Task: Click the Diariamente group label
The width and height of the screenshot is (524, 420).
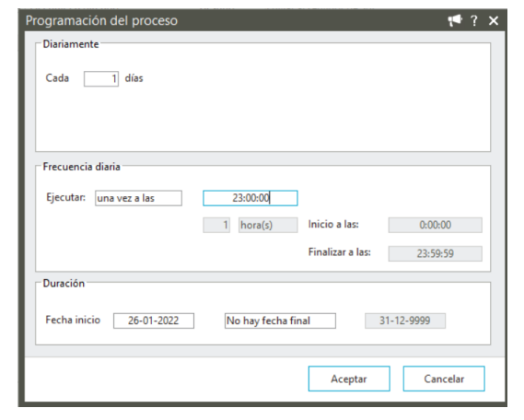Action: 71,44
